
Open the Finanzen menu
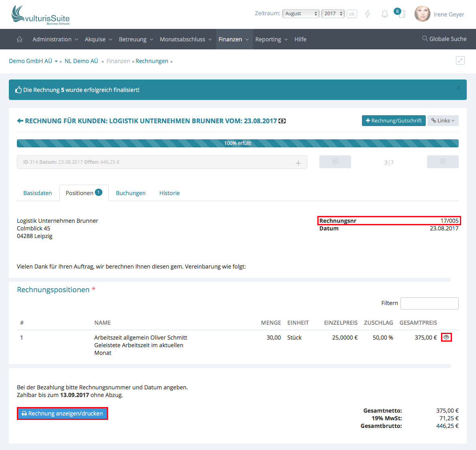pyautogui.click(x=234, y=39)
